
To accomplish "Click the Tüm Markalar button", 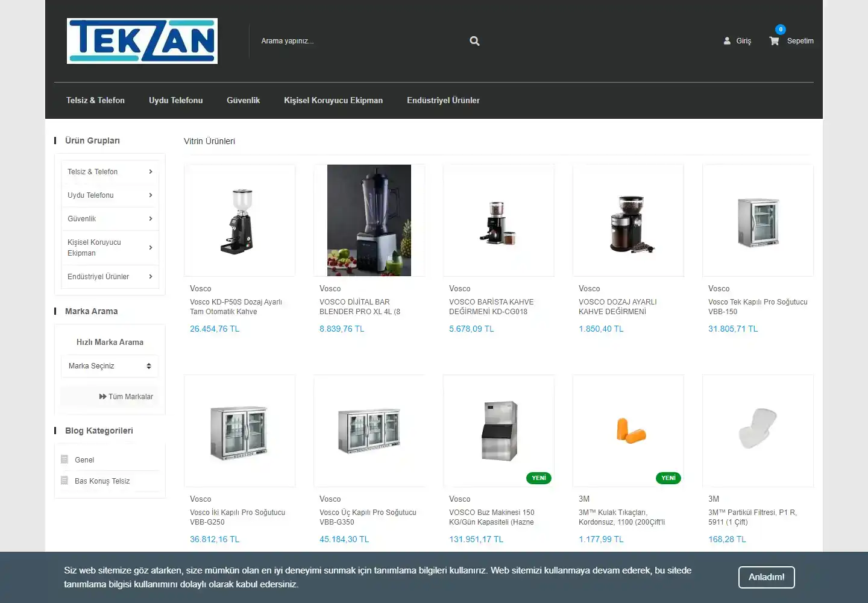I will click(110, 397).
